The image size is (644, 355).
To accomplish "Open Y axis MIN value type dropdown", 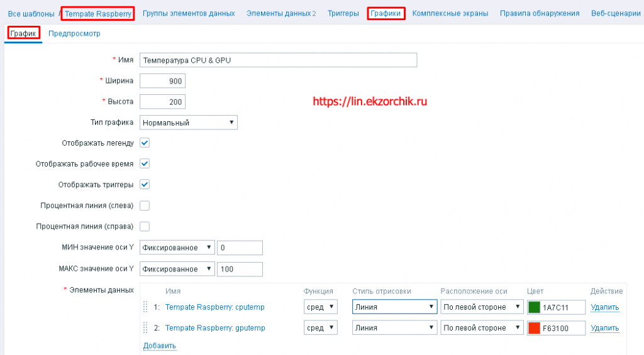I will (177, 248).
